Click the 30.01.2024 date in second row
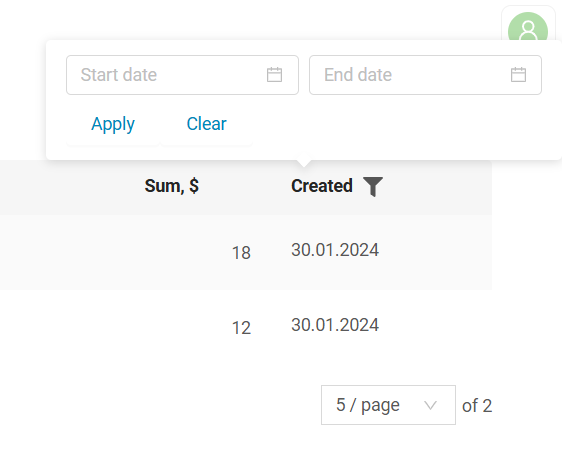The width and height of the screenshot is (562, 457). tap(335, 325)
